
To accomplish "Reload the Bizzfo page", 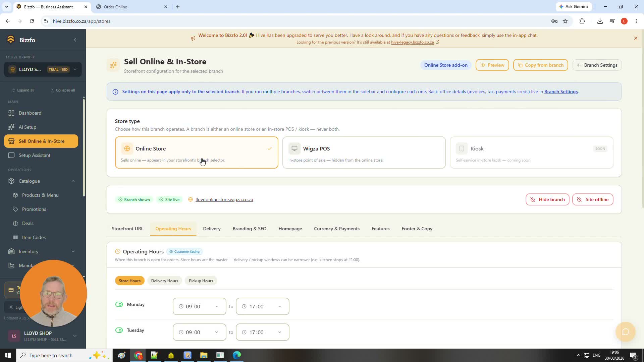I will point(32,21).
